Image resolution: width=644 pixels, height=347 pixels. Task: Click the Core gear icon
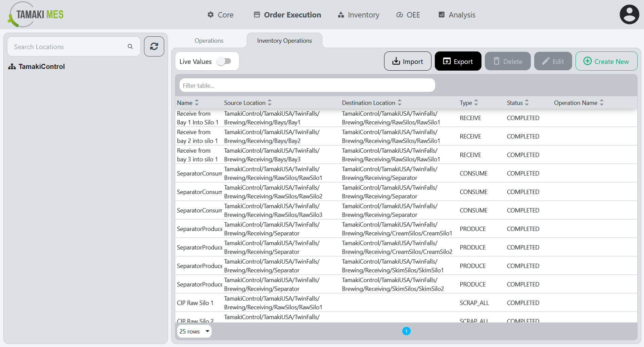(210, 15)
